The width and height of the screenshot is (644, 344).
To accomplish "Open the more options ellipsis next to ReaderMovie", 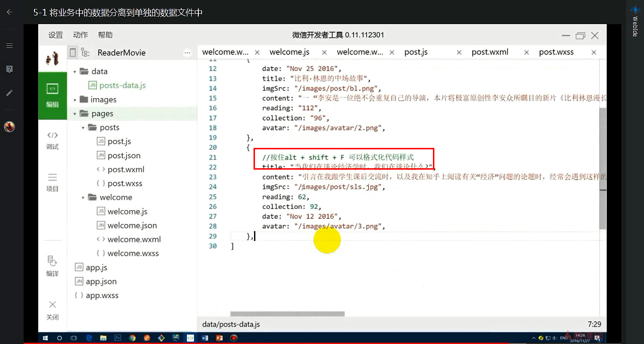I will coord(187,52).
